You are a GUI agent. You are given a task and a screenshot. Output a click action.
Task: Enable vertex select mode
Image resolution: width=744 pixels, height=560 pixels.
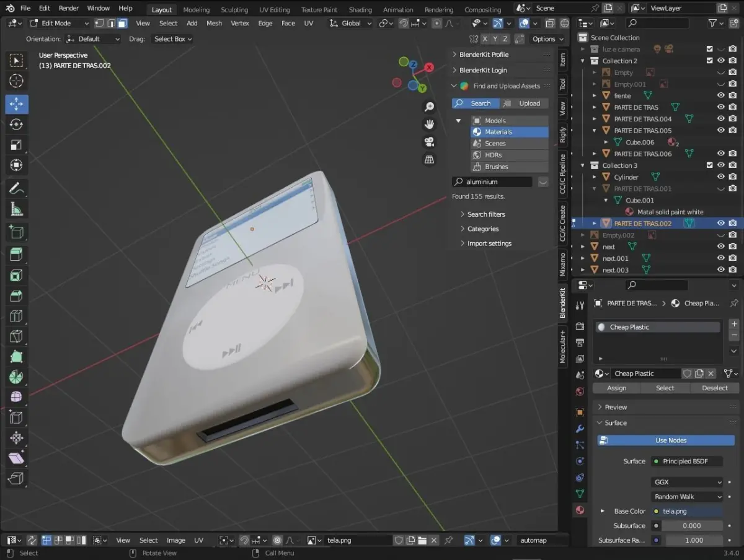99,23
